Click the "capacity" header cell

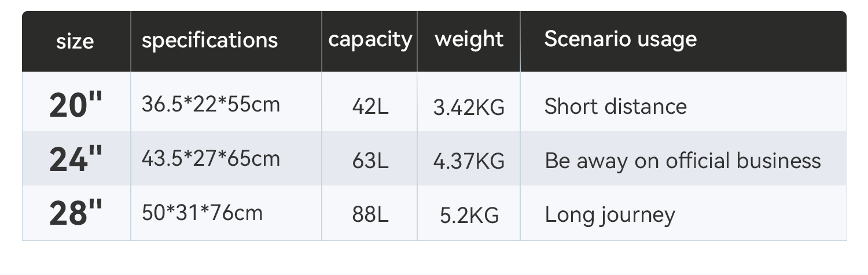point(370,40)
